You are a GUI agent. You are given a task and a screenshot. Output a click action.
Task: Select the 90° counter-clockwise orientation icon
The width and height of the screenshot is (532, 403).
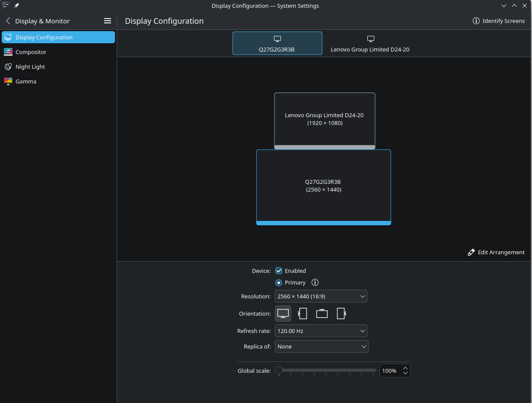(x=341, y=313)
